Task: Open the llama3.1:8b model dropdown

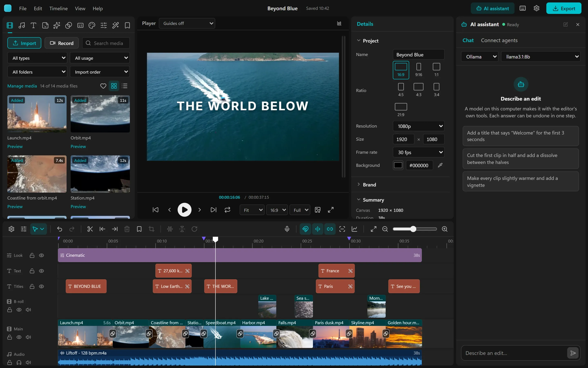Action: pyautogui.click(x=541, y=57)
